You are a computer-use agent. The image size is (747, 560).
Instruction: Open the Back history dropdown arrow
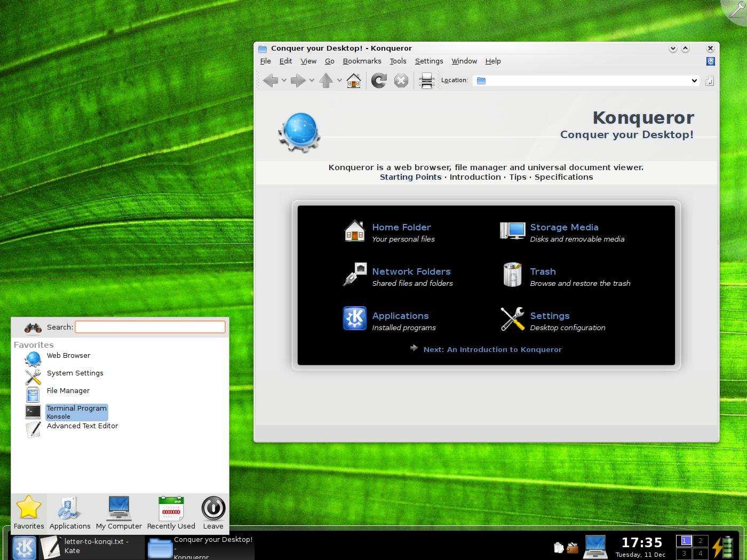(x=284, y=81)
